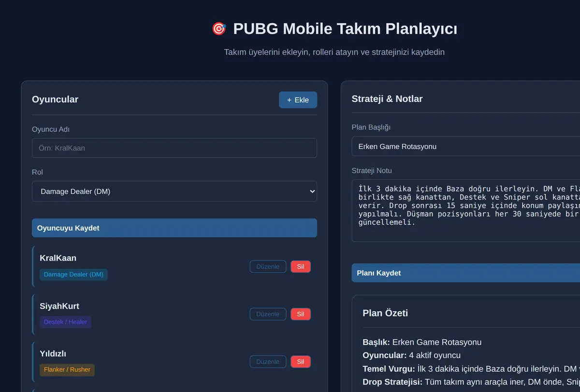Click the 'Strateji Notu' field label
The width and height of the screenshot is (580, 392).
point(372,171)
